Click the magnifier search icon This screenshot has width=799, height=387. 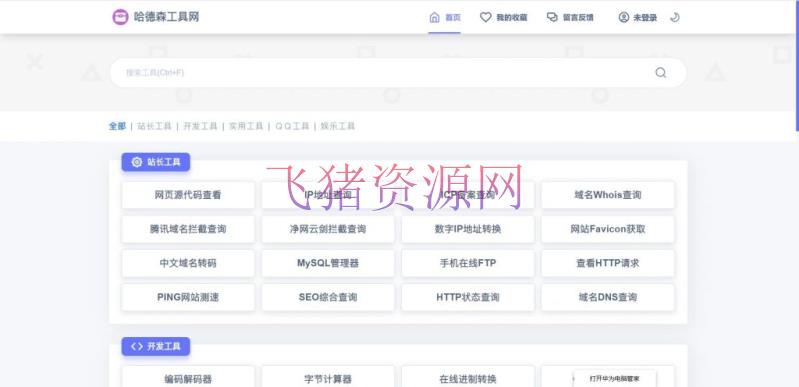pos(660,72)
